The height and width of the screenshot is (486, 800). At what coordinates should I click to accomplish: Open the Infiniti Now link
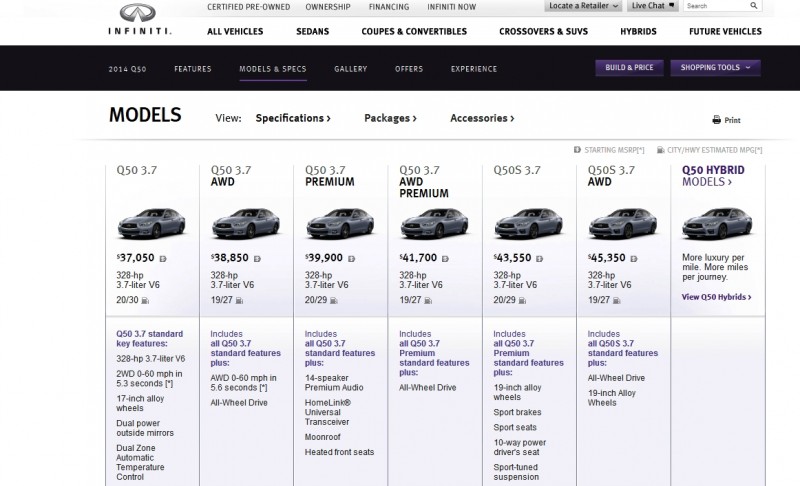(452, 7)
